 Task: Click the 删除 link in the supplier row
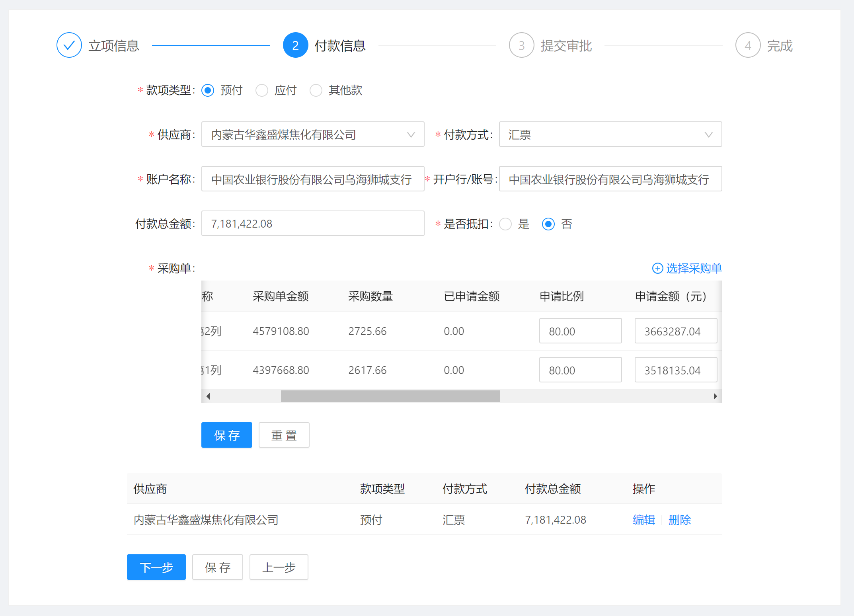coord(679,520)
